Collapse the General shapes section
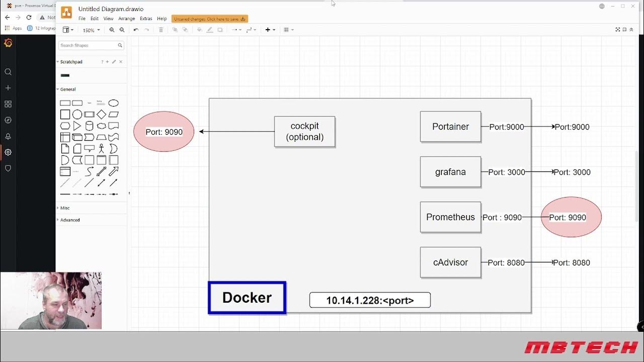 pyautogui.click(x=66, y=89)
